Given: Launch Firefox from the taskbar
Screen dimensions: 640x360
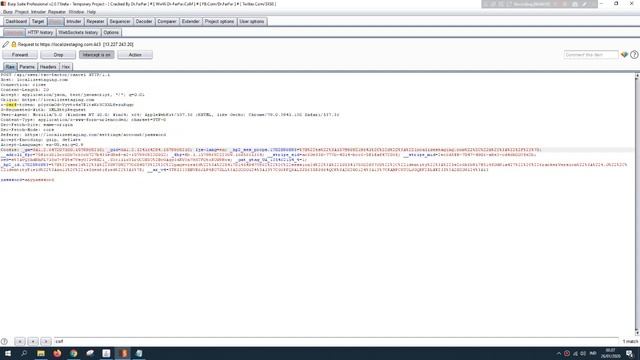Looking at the screenshot, I should 57,353.
